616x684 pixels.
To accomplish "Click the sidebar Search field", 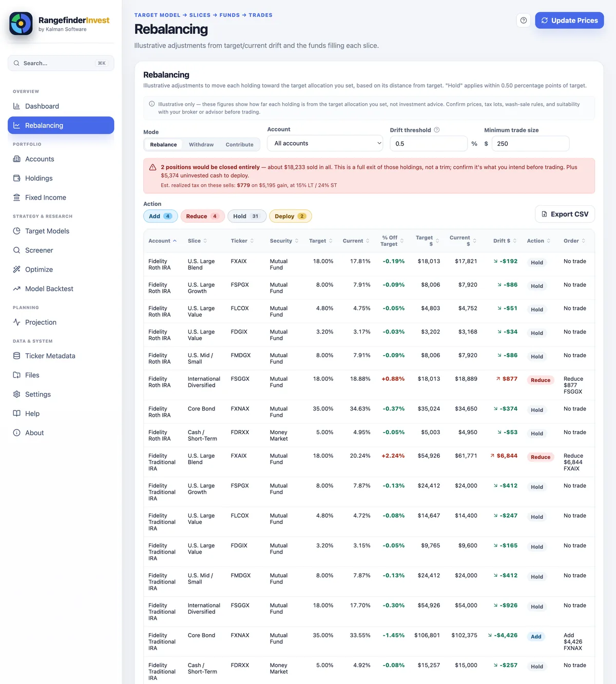I will [61, 63].
